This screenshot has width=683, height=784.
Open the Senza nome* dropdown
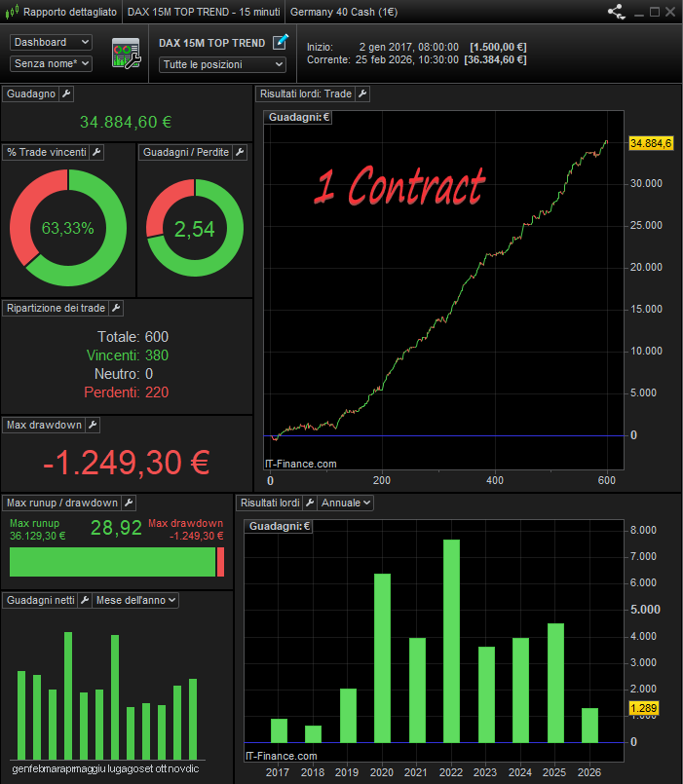click(x=51, y=63)
